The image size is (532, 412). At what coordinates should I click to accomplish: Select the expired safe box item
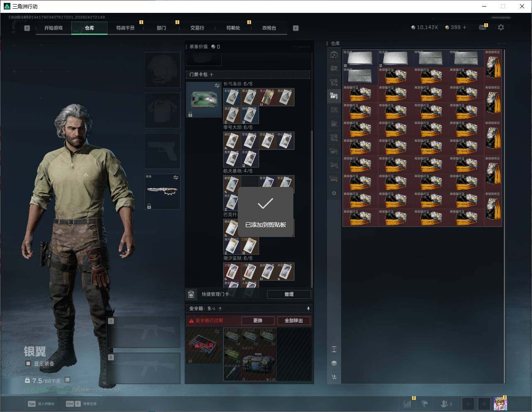[204, 345]
